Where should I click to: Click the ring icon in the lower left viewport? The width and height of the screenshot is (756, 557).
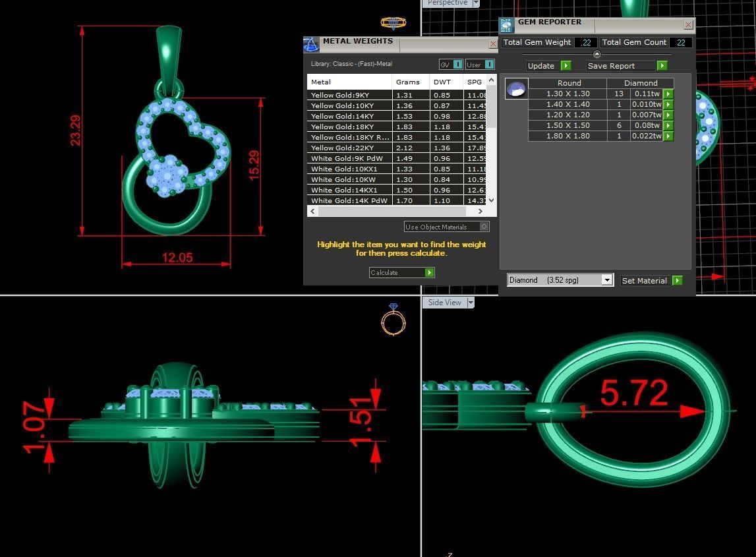(x=393, y=320)
